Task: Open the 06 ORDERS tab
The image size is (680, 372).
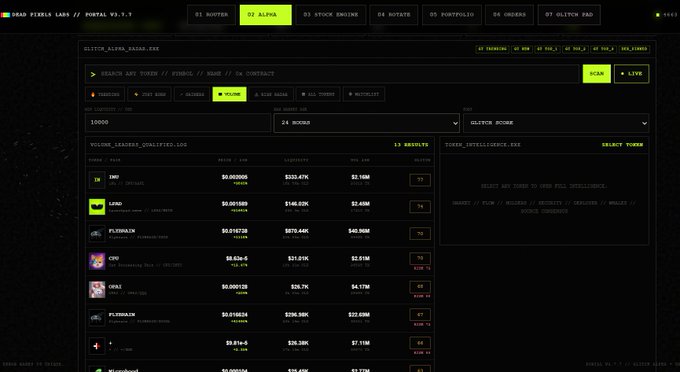Action: (509, 15)
